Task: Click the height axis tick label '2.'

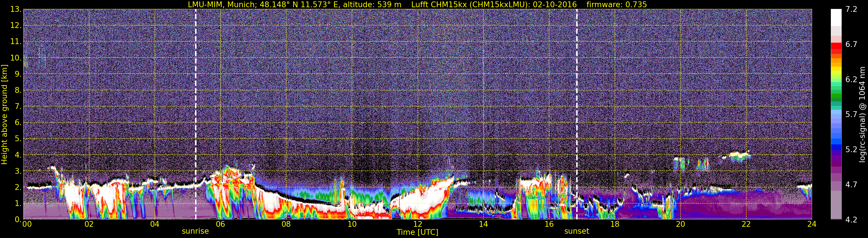Action: [x=18, y=188]
